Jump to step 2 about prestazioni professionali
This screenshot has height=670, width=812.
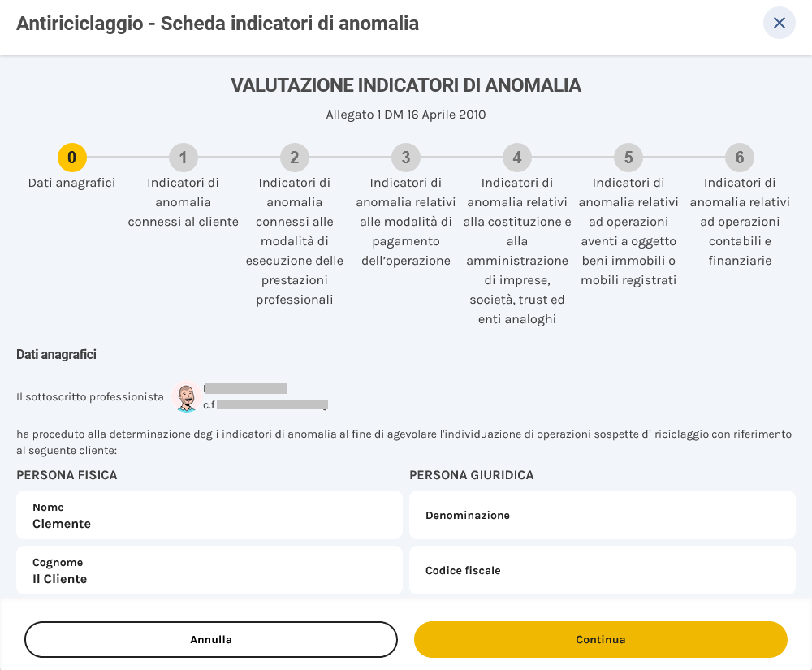click(293, 158)
